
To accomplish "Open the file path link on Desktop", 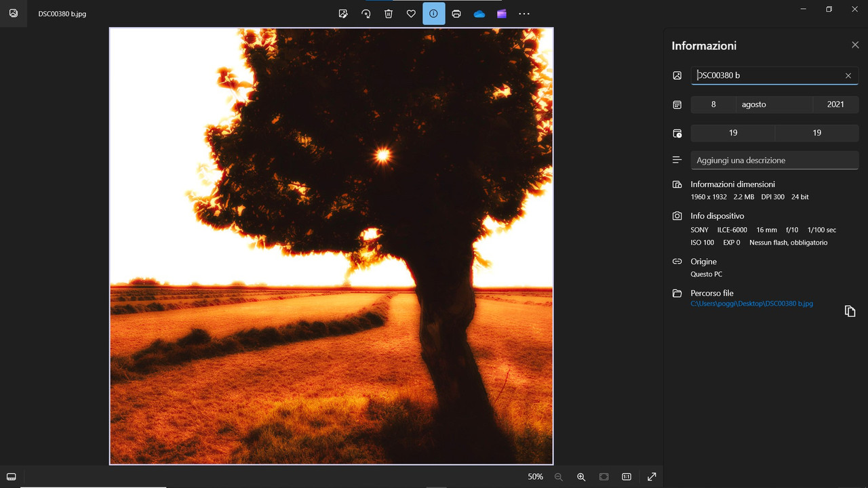I will pyautogui.click(x=751, y=304).
